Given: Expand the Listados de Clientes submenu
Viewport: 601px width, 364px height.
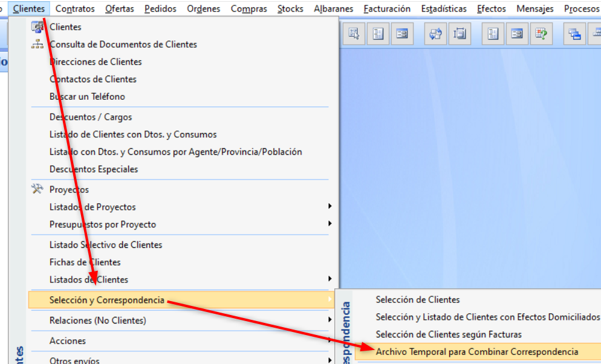Looking at the screenshot, I should (x=330, y=279).
